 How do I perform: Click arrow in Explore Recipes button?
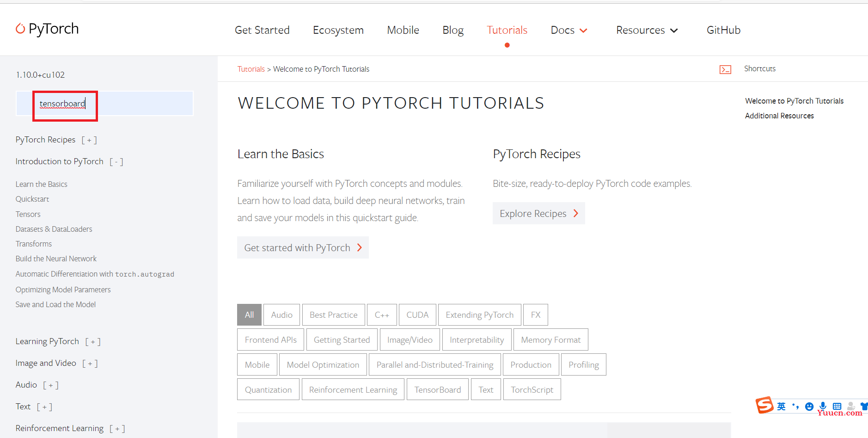pos(576,213)
